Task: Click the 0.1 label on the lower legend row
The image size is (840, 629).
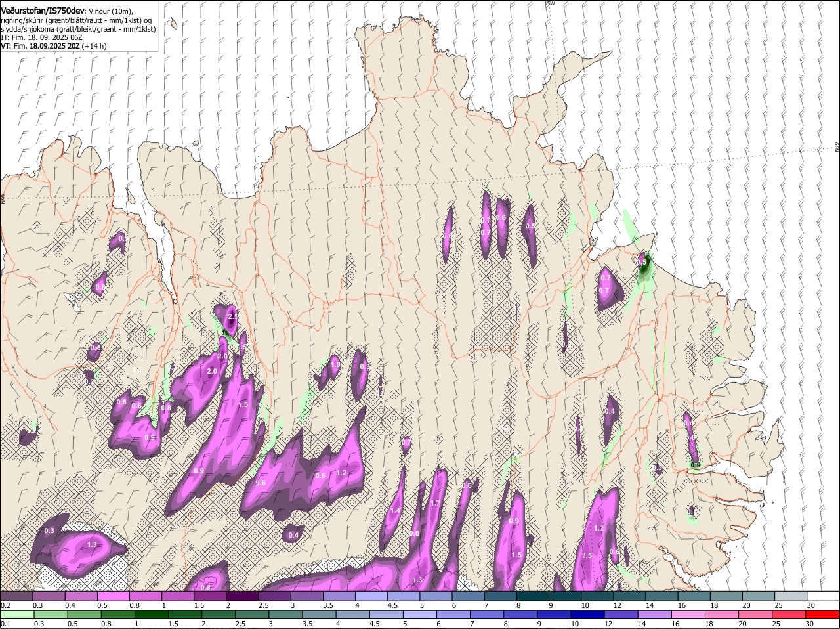Action: [x=5, y=624]
